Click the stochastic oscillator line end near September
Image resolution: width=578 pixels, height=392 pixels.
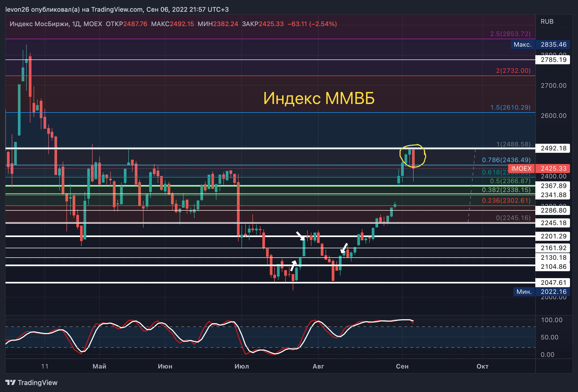coord(413,321)
